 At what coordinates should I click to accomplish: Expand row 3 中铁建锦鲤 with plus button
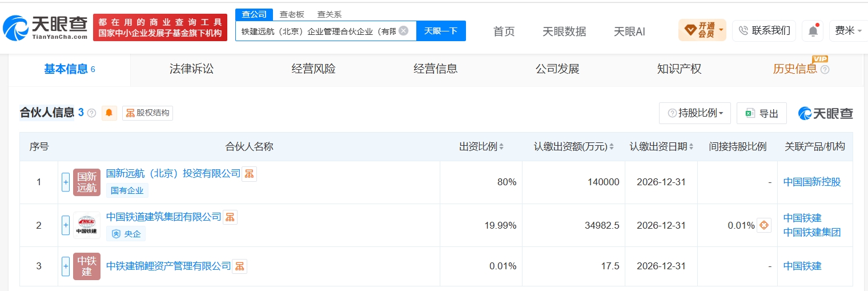pyautogui.click(x=66, y=266)
